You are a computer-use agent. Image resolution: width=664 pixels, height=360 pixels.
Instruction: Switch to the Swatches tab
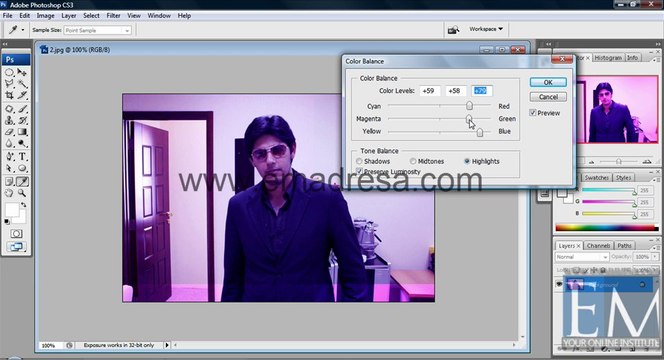(597, 178)
